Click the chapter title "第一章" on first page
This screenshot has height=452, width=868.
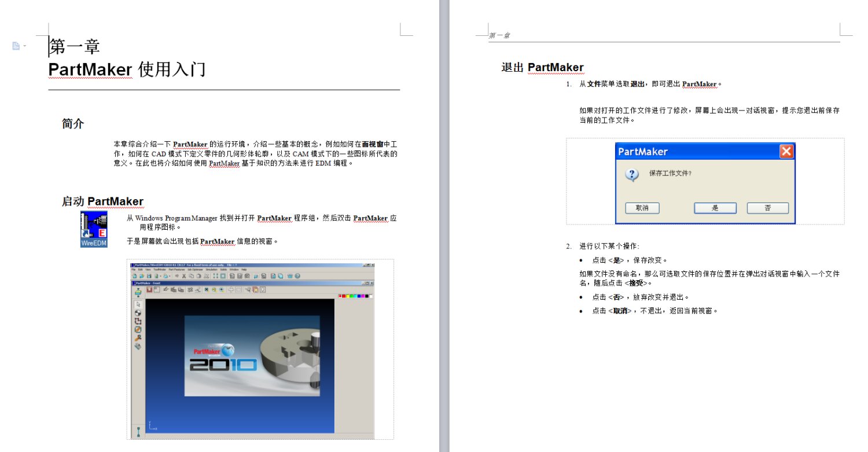pyautogui.click(x=75, y=47)
